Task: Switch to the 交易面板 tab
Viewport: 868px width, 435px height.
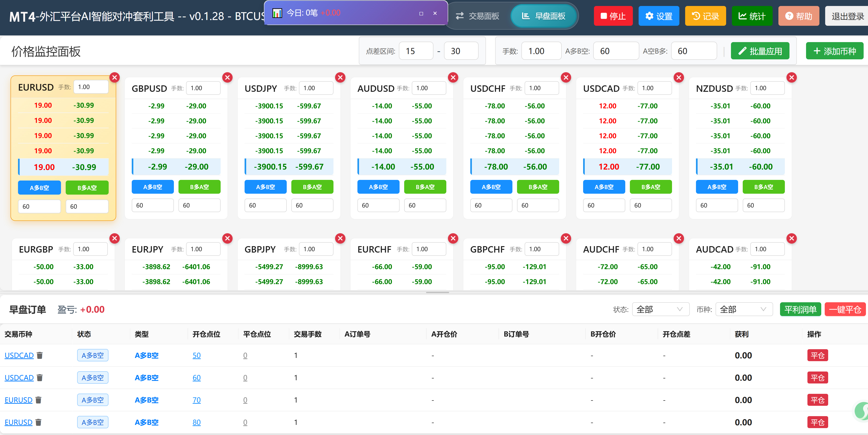Action: pos(482,16)
